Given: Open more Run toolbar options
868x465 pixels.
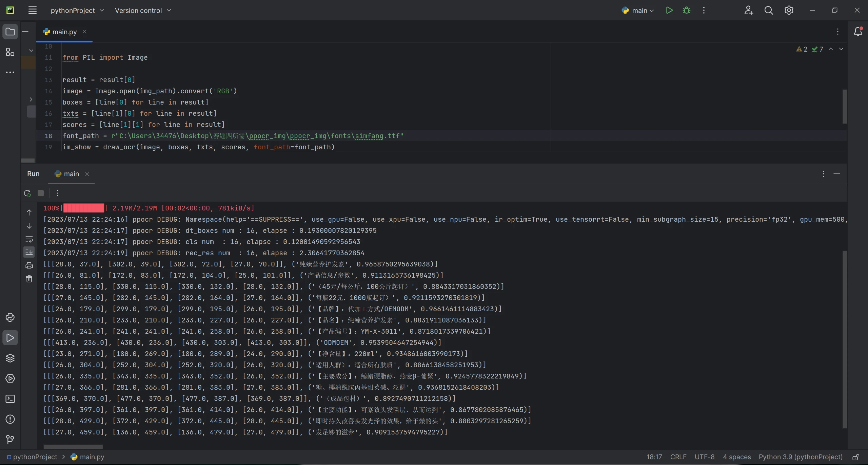Looking at the screenshot, I should pos(58,193).
